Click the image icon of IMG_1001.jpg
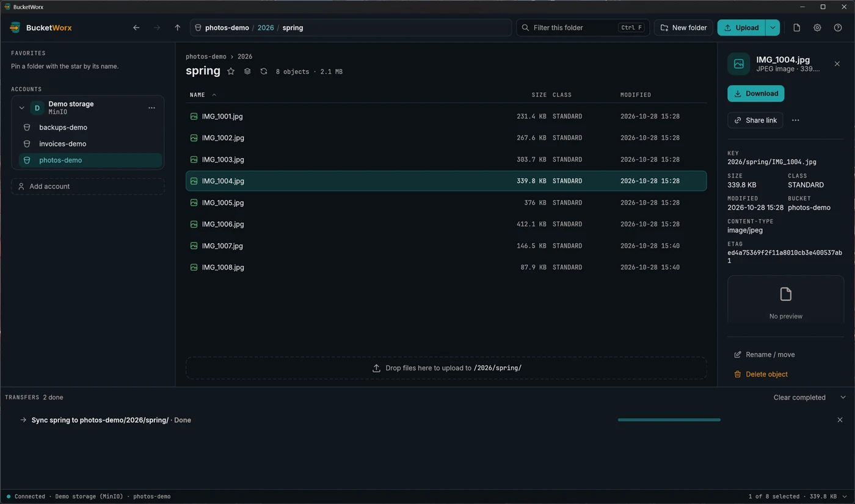 (x=194, y=116)
